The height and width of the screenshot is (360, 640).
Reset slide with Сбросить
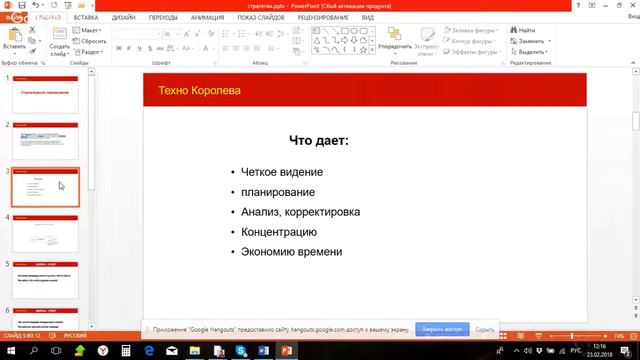89,41
